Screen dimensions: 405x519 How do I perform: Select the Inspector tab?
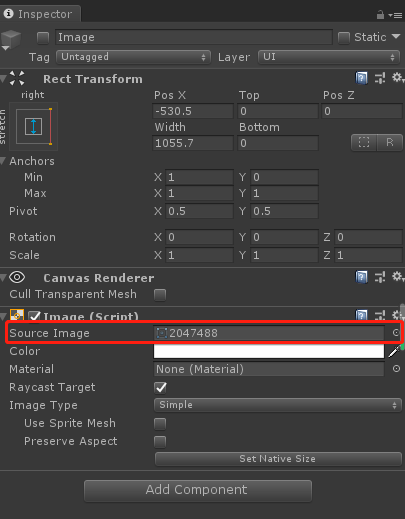point(40,14)
